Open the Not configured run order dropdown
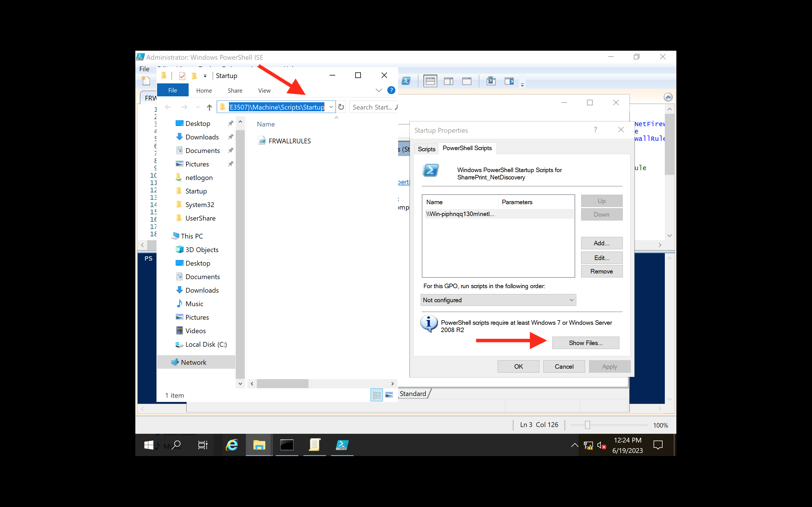The height and width of the screenshot is (507, 812). tap(571, 300)
